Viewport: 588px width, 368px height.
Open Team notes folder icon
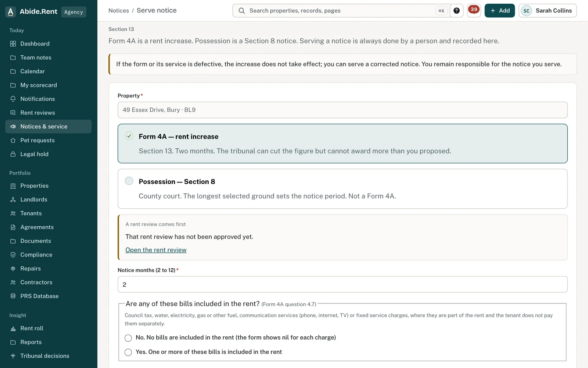point(13,57)
